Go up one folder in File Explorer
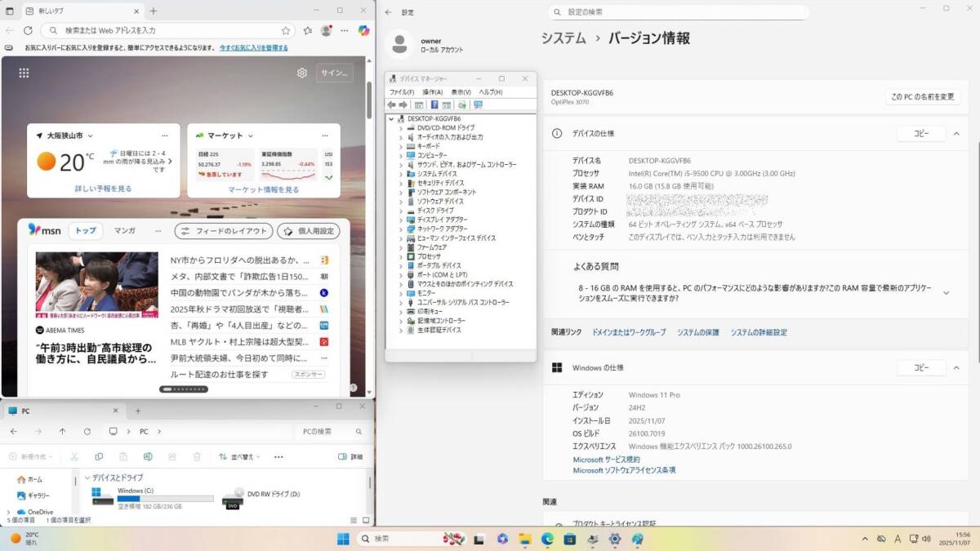This screenshot has width=980, height=551. coord(62,431)
